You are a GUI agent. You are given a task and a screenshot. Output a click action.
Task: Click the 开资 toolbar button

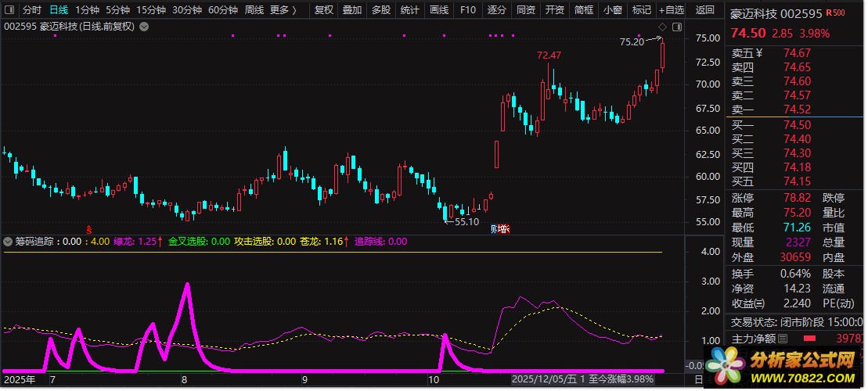pos(555,10)
